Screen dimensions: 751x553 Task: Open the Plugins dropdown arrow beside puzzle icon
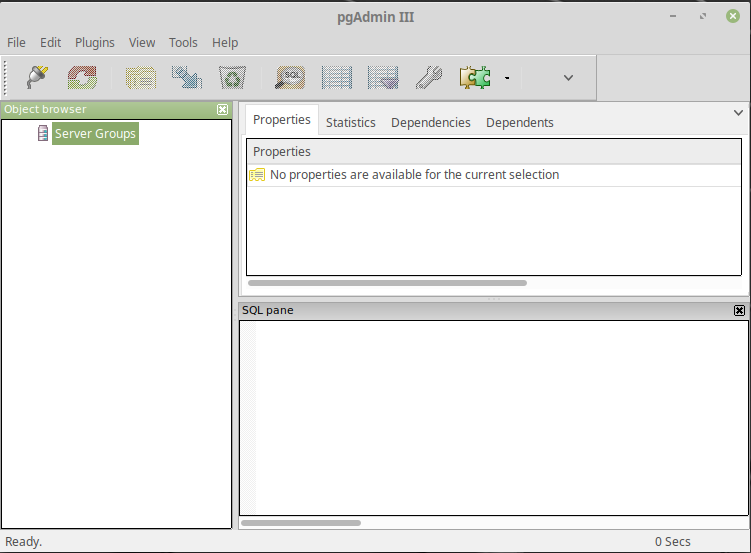pyautogui.click(x=507, y=78)
